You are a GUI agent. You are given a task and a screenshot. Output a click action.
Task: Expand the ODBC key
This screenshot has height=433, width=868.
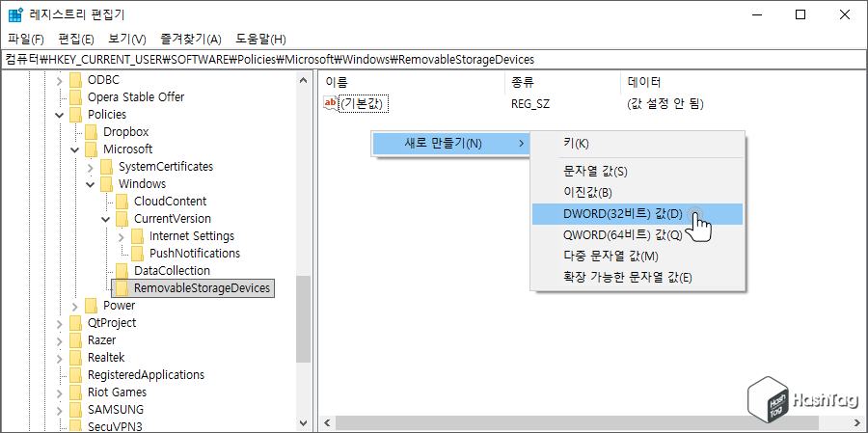click(x=60, y=80)
